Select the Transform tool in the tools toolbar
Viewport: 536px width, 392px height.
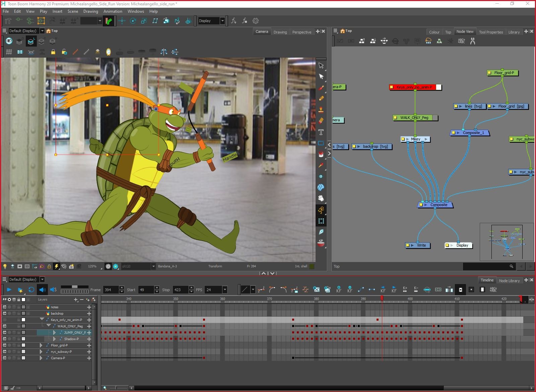click(x=321, y=65)
